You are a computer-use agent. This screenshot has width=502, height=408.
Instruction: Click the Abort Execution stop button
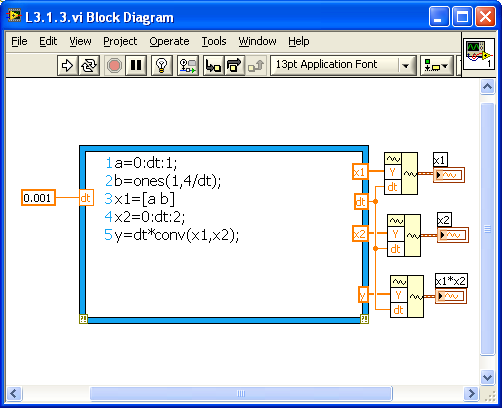114,65
